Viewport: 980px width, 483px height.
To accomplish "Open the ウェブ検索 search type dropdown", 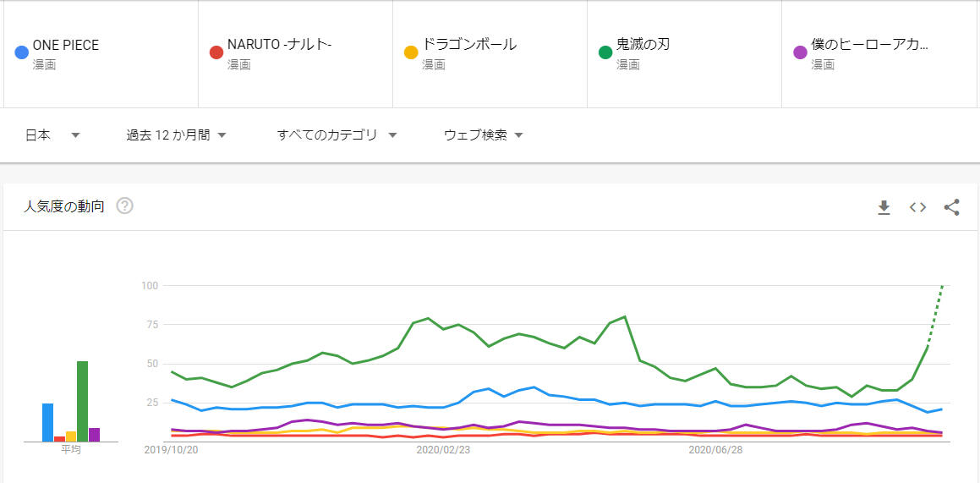I will pyautogui.click(x=483, y=135).
